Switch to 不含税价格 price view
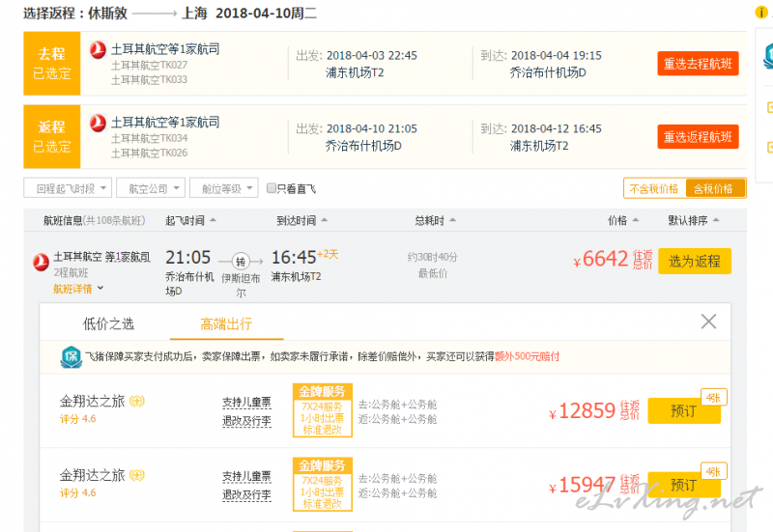 point(654,188)
